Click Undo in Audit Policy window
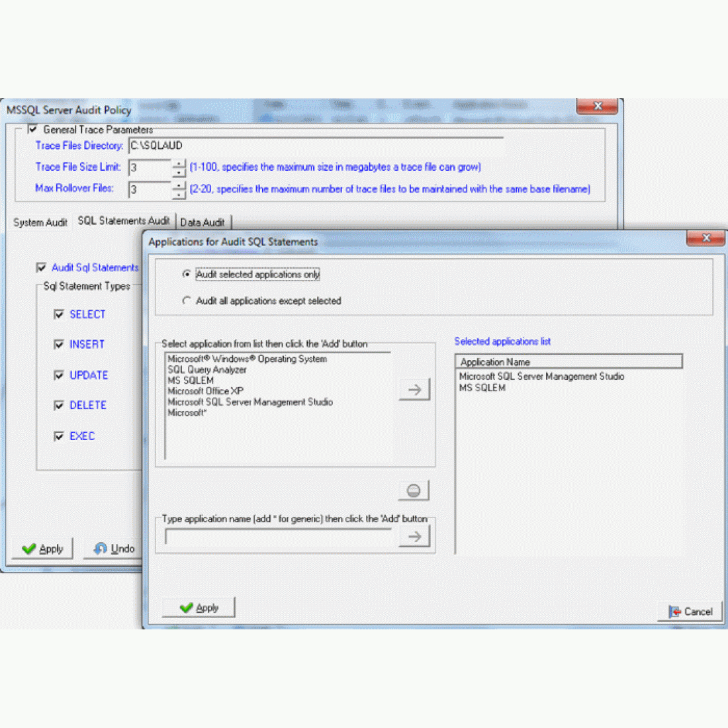This screenshot has height=728, width=728. (114, 549)
